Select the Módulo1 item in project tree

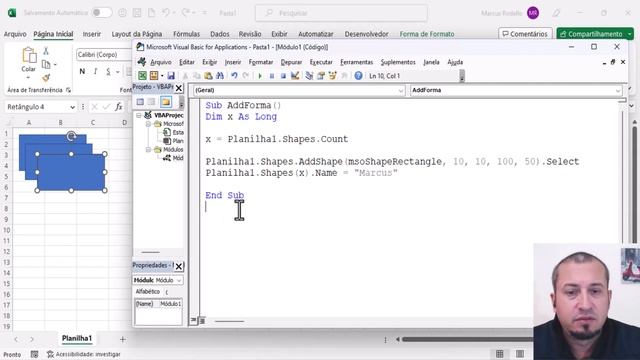(173, 158)
